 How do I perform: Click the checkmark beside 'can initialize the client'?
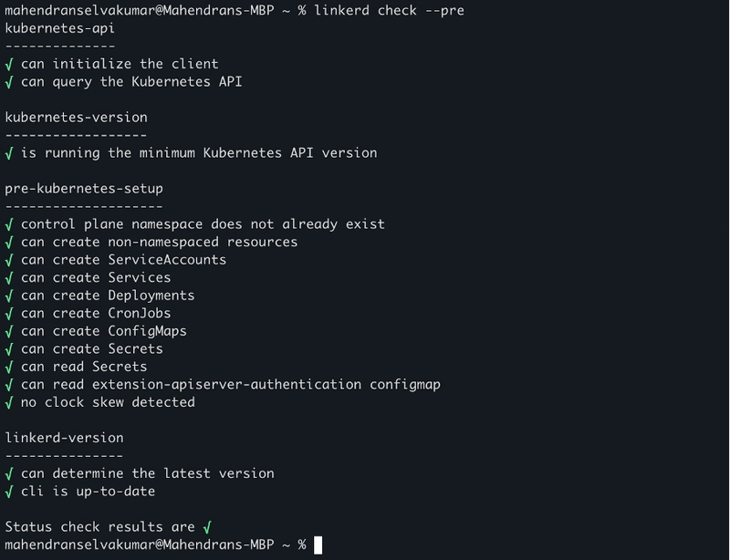9,64
